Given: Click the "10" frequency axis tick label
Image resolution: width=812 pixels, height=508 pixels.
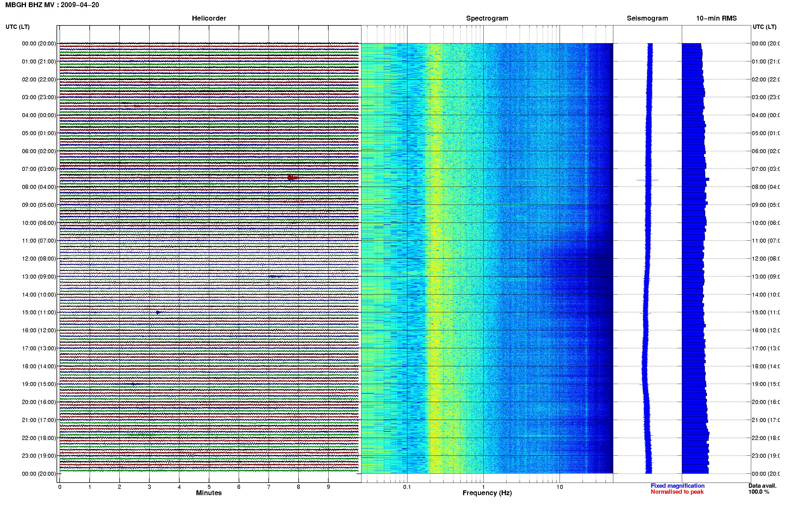Looking at the screenshot, I should point(560,487).
